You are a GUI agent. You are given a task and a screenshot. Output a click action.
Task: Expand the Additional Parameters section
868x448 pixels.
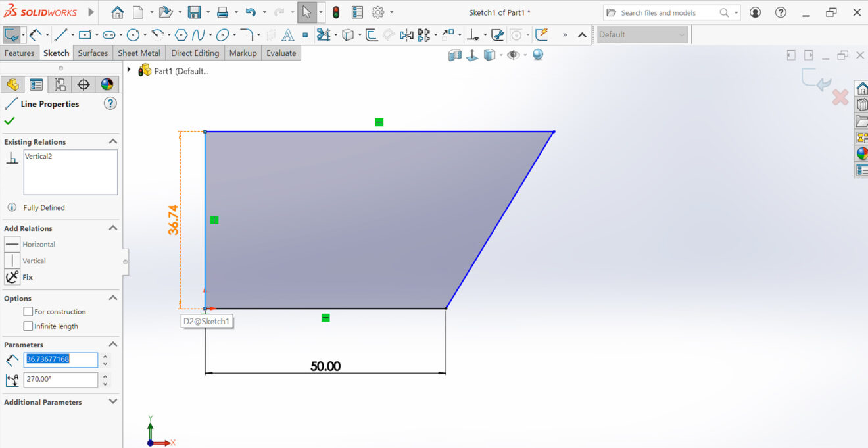pos(113,402)
